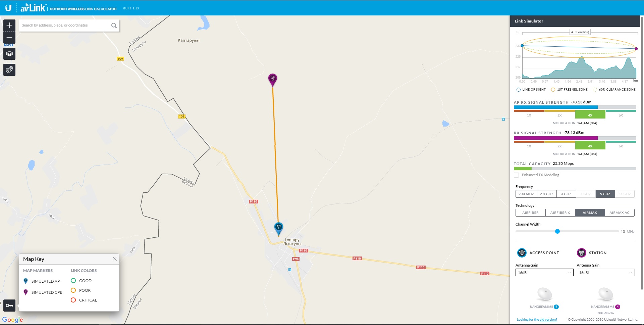Switch technology to AIRMAX AC
The height and width of the screenshot is (325, 644).
[620, 213]
